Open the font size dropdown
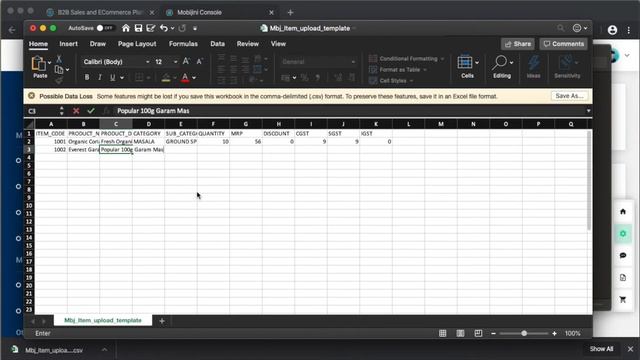The width and height of the screenshot is (640, 360). (176, 62)
